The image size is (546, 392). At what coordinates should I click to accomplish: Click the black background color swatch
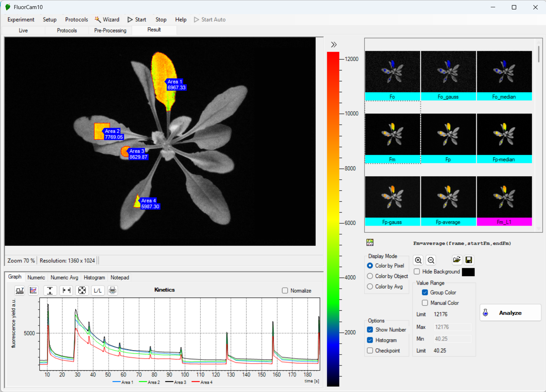tap(468, 272)
